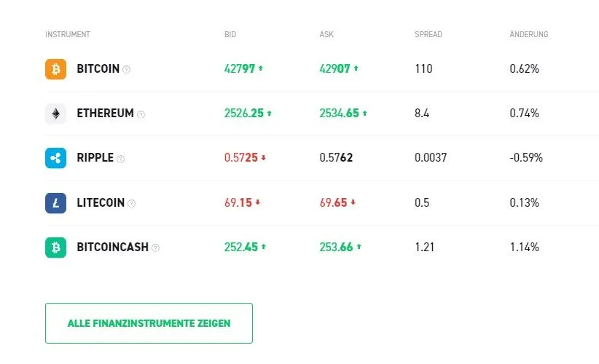
Task: Click the Ethereum diamond logo icon
Action: click(55, 114)
